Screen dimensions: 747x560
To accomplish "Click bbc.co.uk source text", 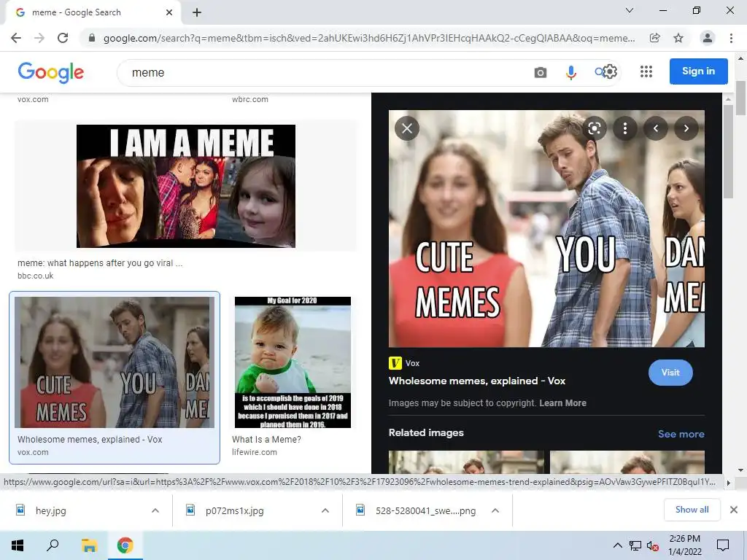I will tap(35, 276).
